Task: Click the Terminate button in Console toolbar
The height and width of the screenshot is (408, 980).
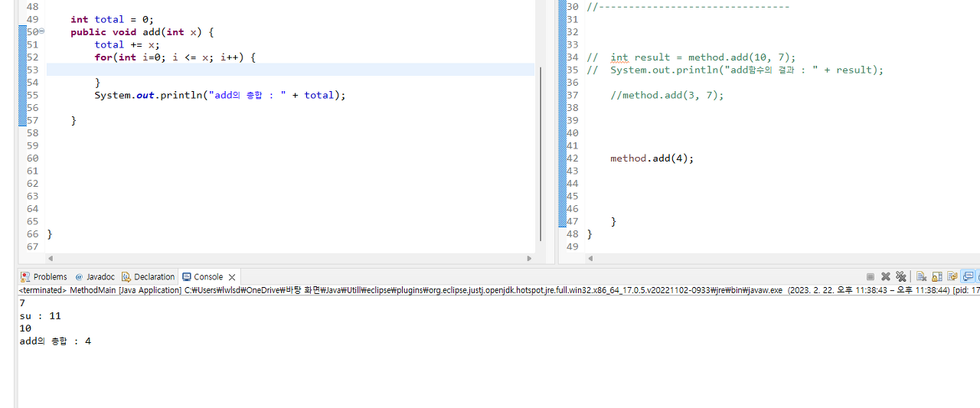Action: click(871, 276)
